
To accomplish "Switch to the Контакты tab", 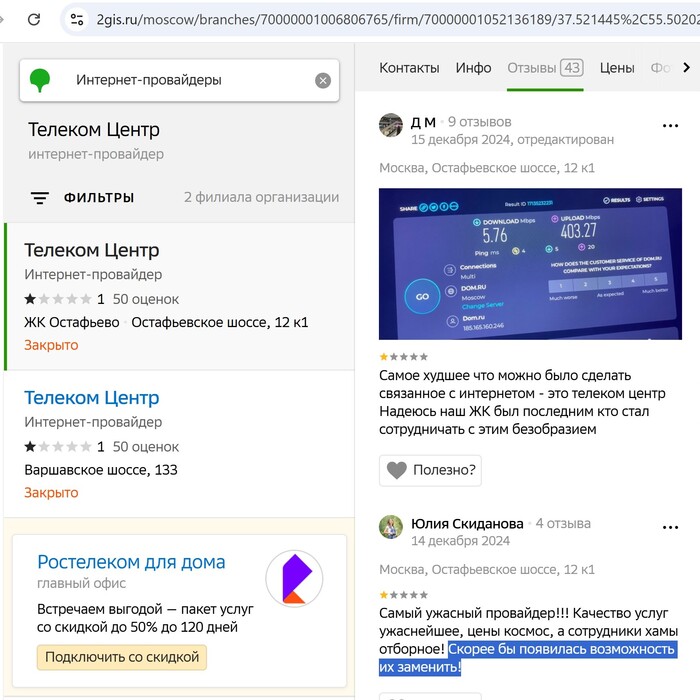I will pyautogui.click(x=409, y=68).
